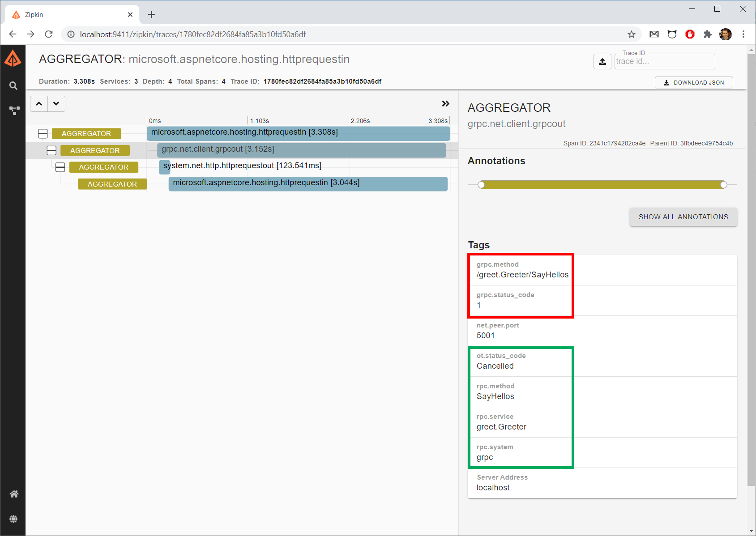Open the red ad-blocker extension icon

[x=690, y=34]
